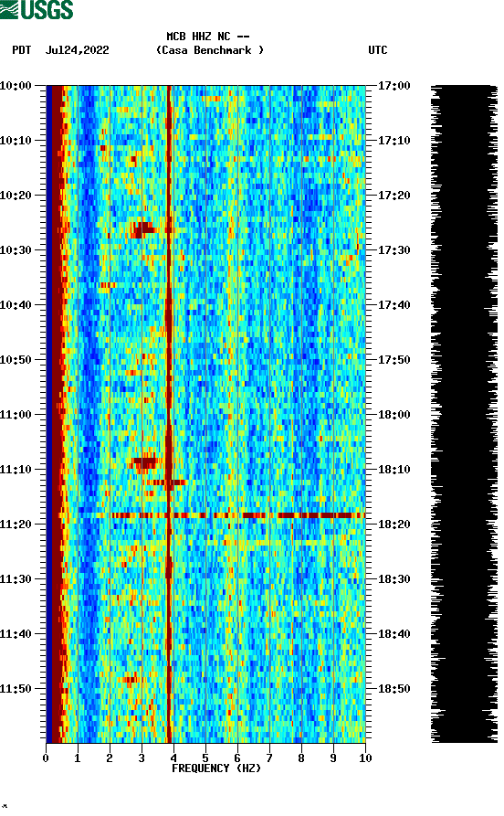Click the 18:30 UTC time label

tap(394, 578)
